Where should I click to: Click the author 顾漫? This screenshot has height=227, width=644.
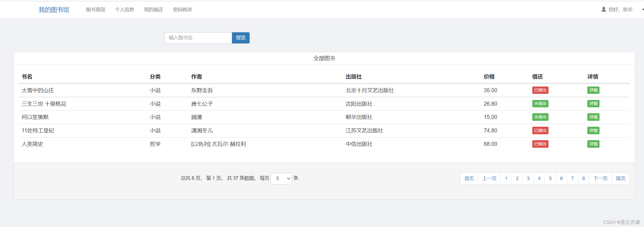197,117
